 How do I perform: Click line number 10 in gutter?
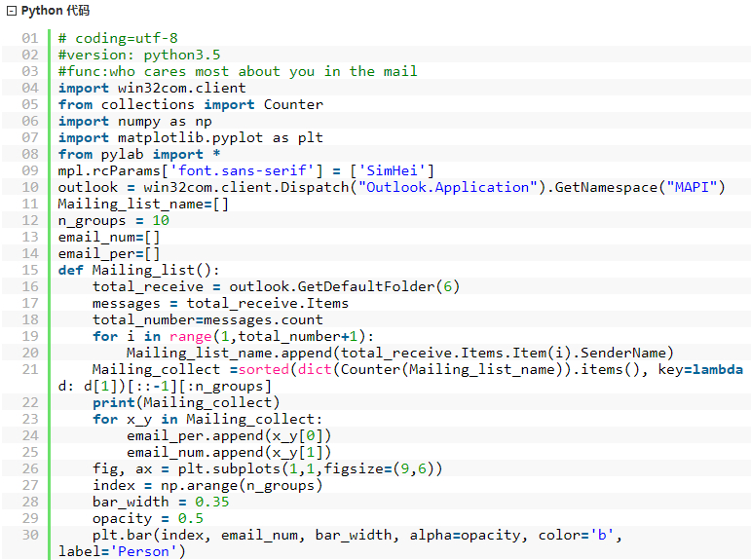(29, 187)
